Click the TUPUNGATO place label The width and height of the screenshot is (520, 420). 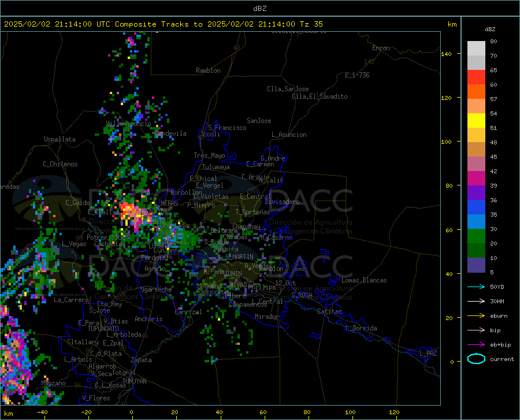tap(103, 329)
